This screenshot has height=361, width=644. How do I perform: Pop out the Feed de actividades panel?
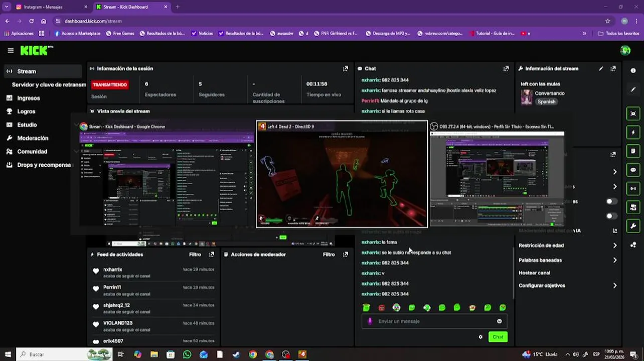point(212,255)
